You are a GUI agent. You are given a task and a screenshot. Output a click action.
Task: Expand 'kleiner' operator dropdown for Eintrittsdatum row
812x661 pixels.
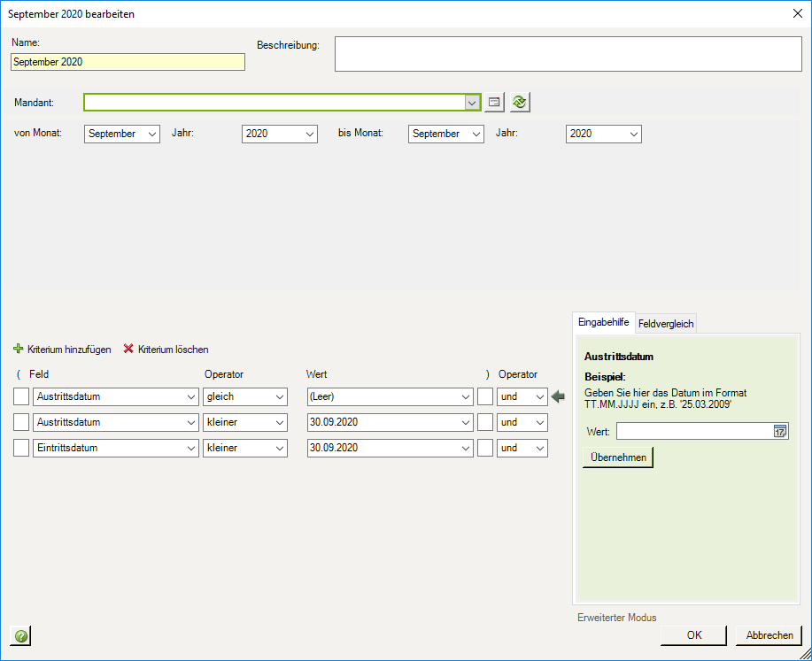pos(280,449)
